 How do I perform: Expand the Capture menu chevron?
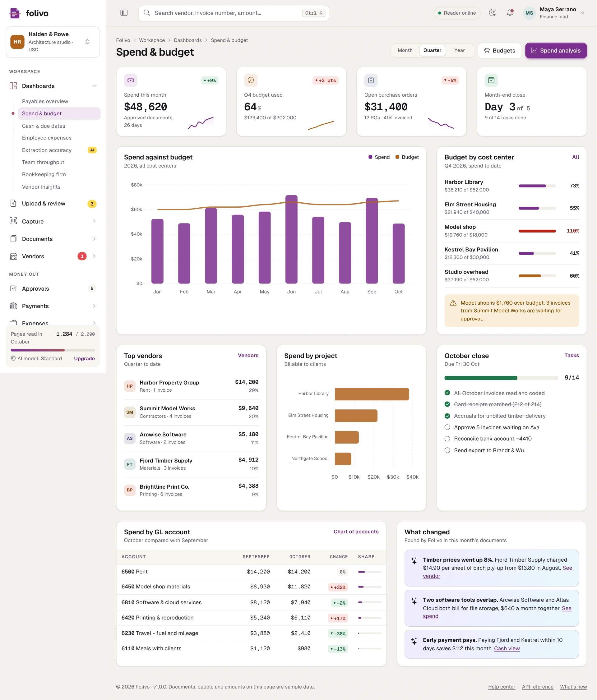click(x=94, y=221)
